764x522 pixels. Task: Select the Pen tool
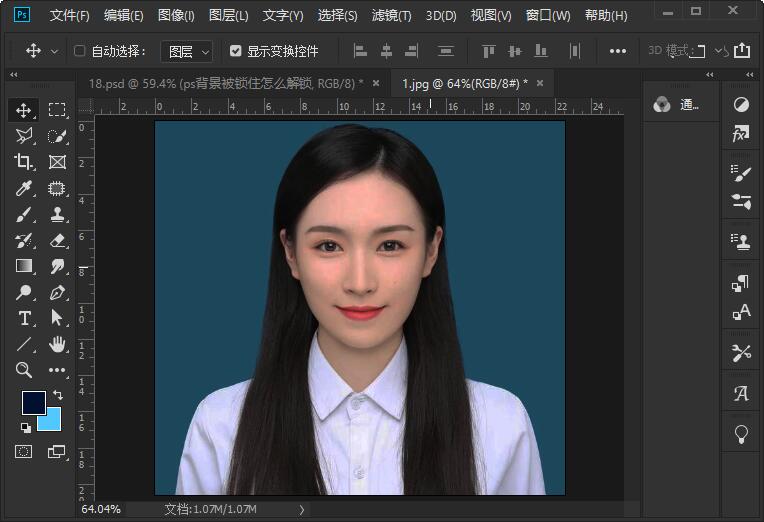(57, 292)
